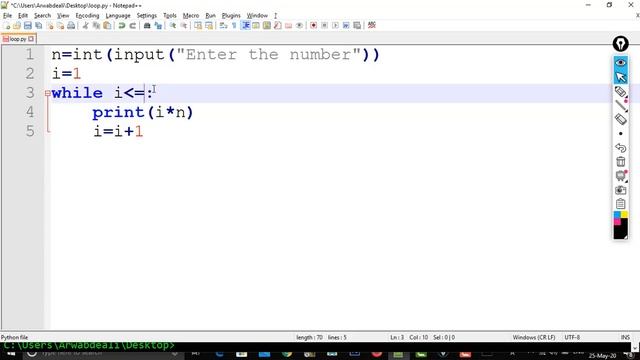Open the Plugins menu
Viewport: 640px width, 360px height.
point(231,16)
